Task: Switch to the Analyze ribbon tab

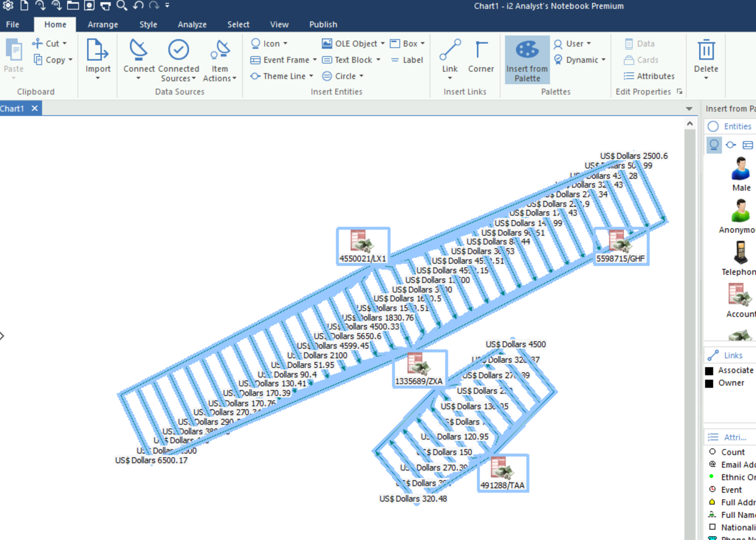Action: tap(192, 24)
